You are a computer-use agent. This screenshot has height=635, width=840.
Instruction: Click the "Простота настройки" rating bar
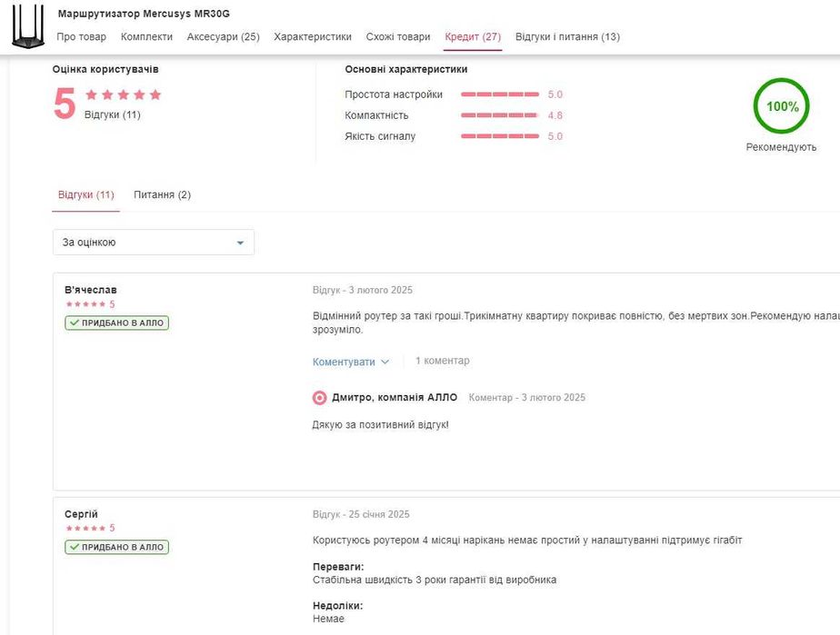coord(499,94)
